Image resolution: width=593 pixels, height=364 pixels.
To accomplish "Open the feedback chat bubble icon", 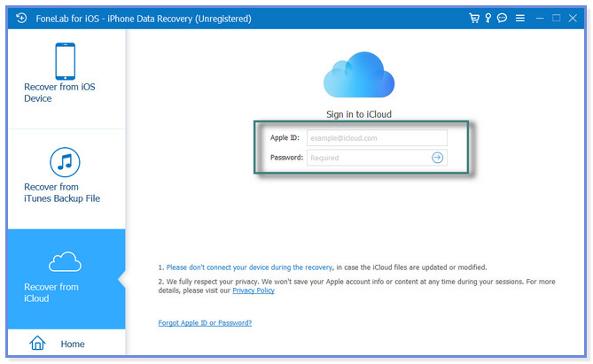I will point(502,18).
